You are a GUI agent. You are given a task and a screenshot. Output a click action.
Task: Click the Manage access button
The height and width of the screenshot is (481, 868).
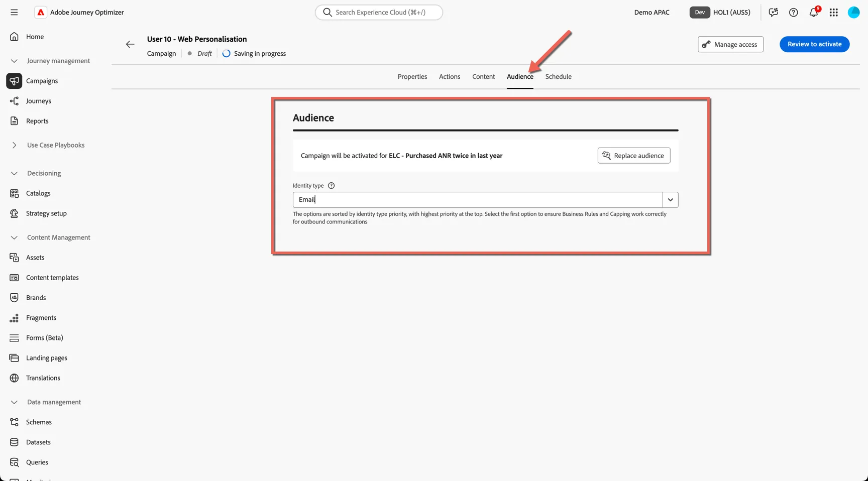pyautogui.click(x=730, y=44)
